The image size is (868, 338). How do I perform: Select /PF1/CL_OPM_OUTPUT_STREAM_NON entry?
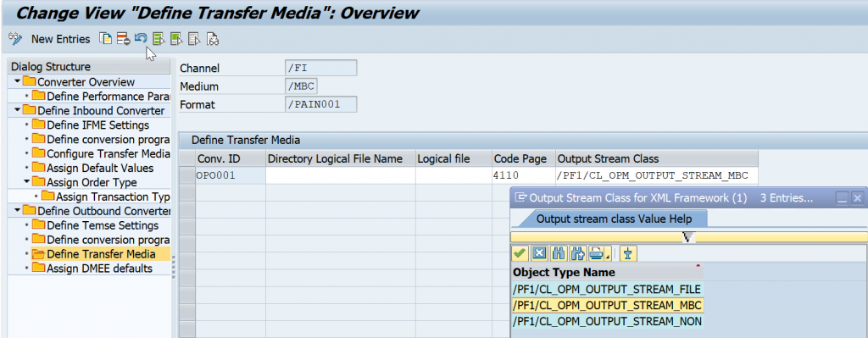(607, 321)
